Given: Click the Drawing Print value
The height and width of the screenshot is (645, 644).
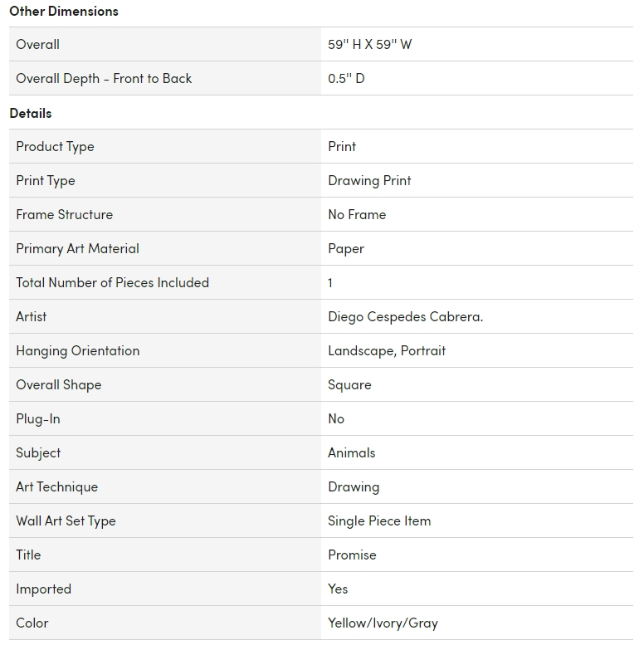Looking at the screenshot, I should pyautogui.click(x=369, y=181).
